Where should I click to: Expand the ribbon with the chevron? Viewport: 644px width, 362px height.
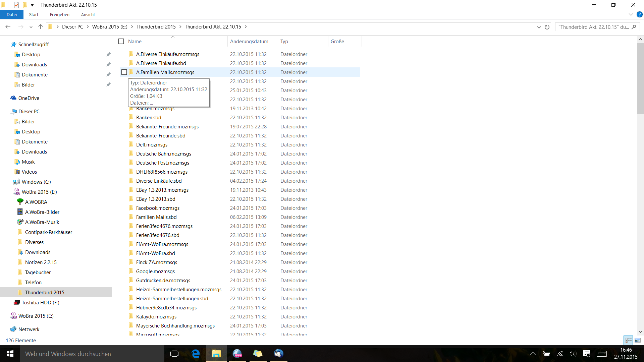point(631,14)
